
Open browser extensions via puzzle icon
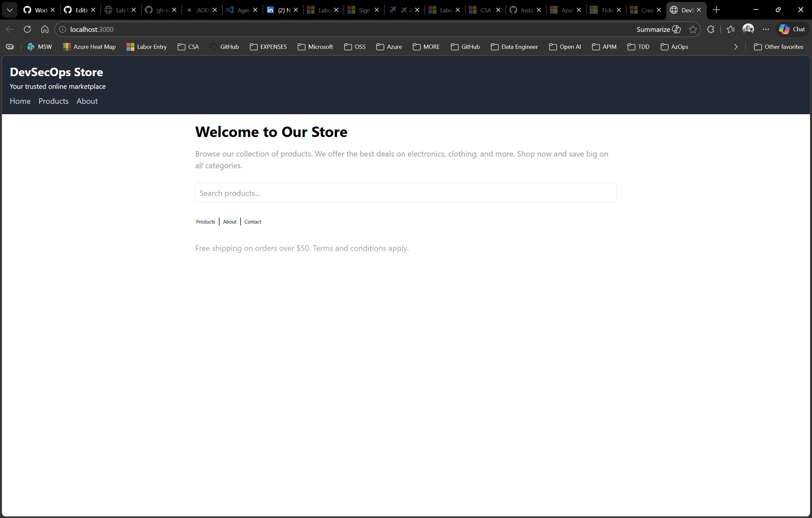[x=711, y=29]
